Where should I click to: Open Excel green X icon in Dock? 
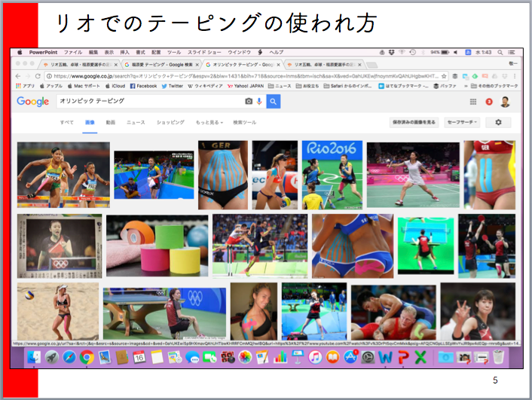(420, 358)
